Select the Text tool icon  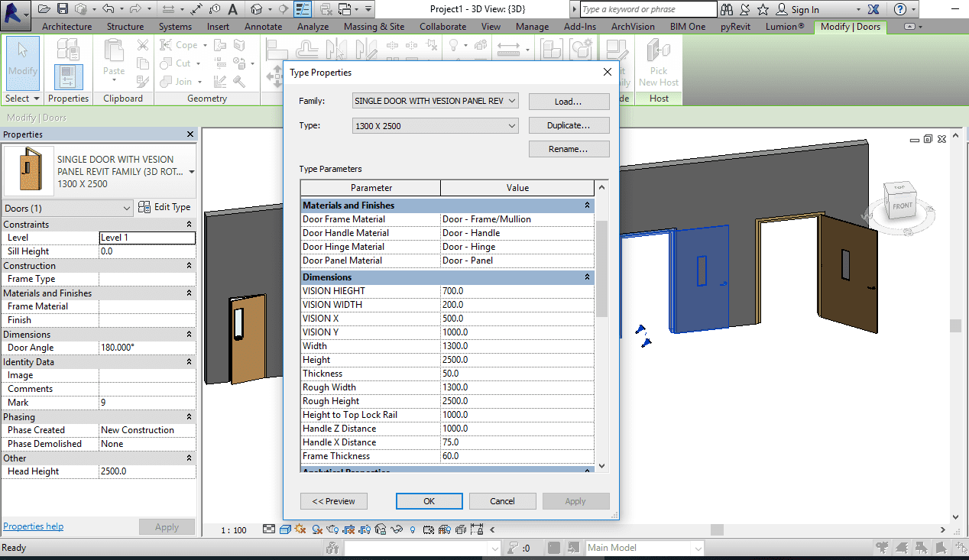(x=232, y=9)
